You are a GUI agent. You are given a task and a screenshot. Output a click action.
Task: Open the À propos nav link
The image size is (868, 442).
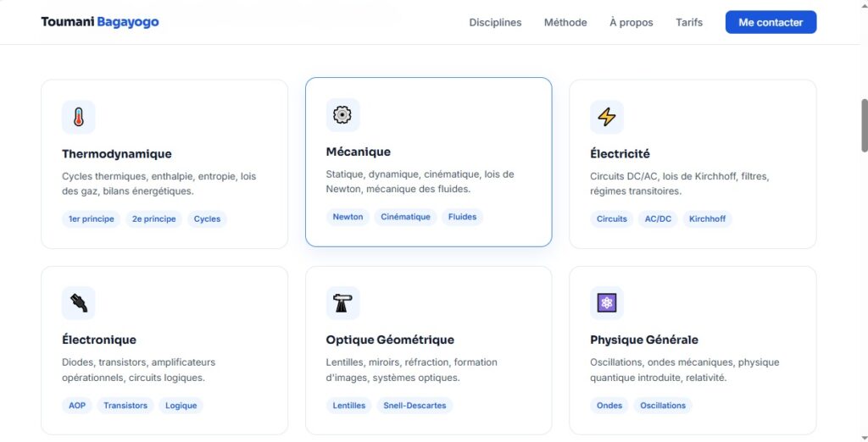pos(631,22)
